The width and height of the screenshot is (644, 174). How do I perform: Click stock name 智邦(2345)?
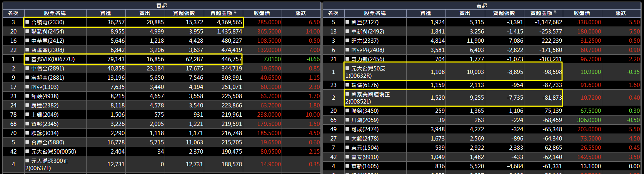coord(45,124)
